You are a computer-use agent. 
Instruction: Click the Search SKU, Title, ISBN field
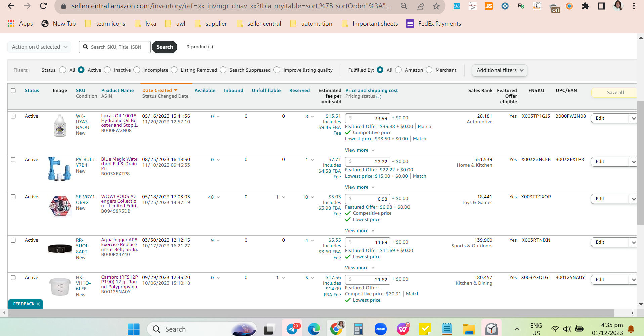tap(115, 47)
